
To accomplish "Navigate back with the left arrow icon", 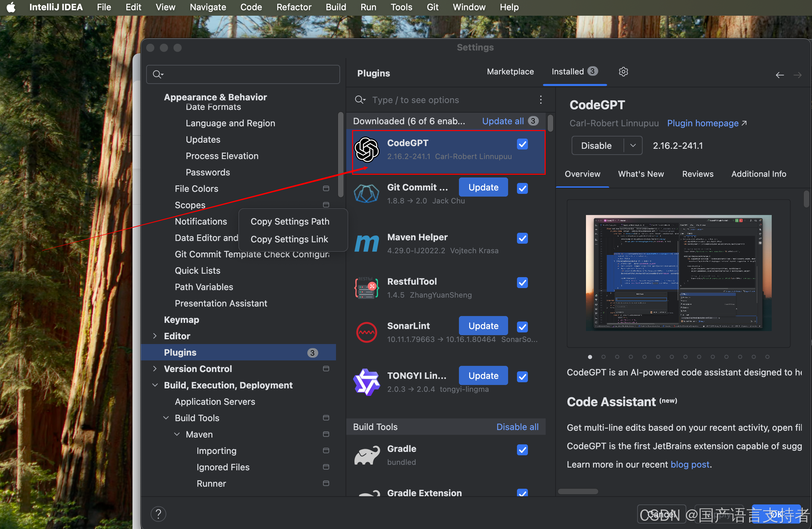I will click(780, 75).
